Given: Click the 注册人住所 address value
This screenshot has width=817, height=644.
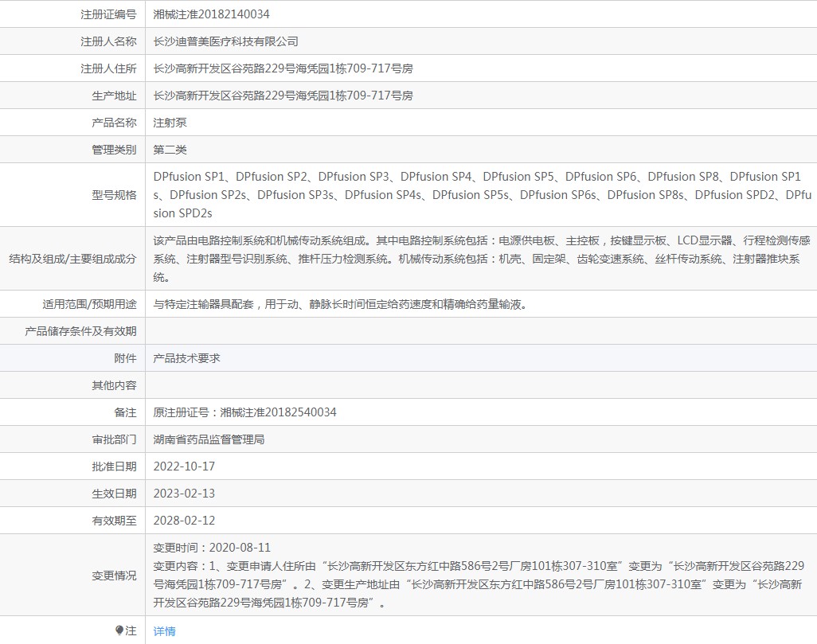Looking at the screenshot, I should [283, 68].
